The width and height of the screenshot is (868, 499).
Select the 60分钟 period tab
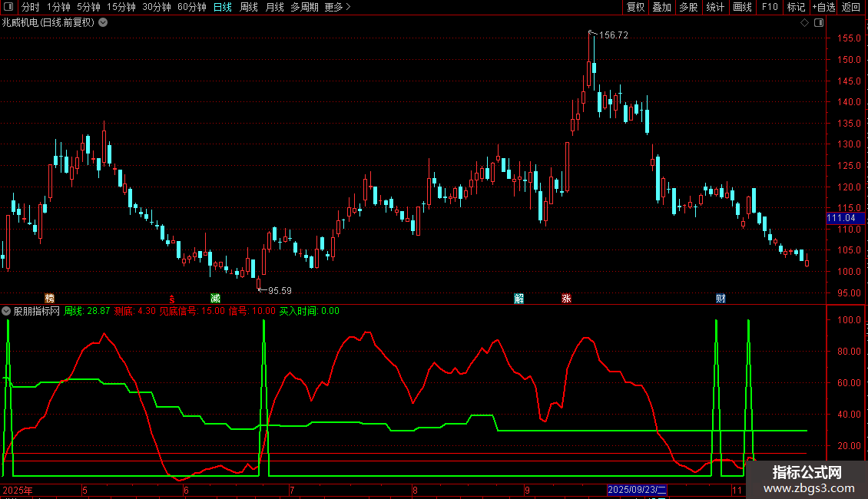191,7
